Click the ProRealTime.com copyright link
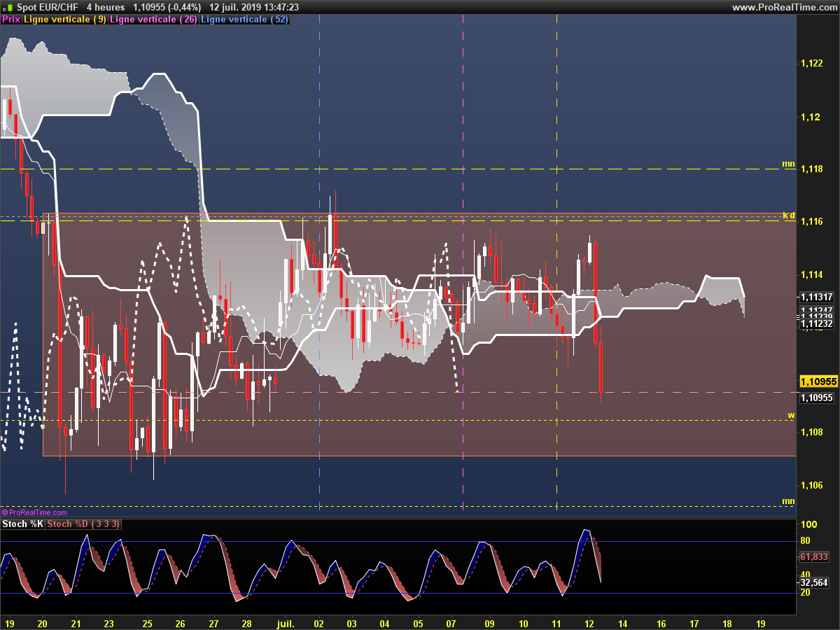The height and width of the screenshot is (630, 840). (x=34, y=512)
